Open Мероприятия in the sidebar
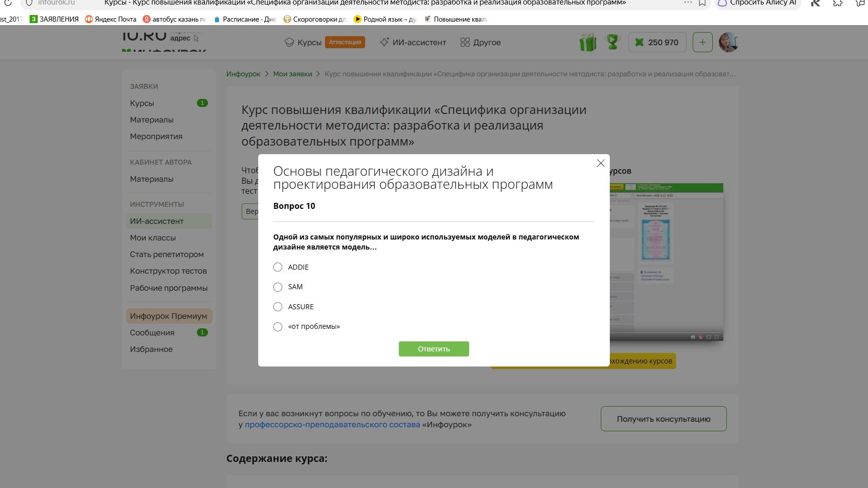Viewport: 868px width, 488px height. tap(156, 136)
